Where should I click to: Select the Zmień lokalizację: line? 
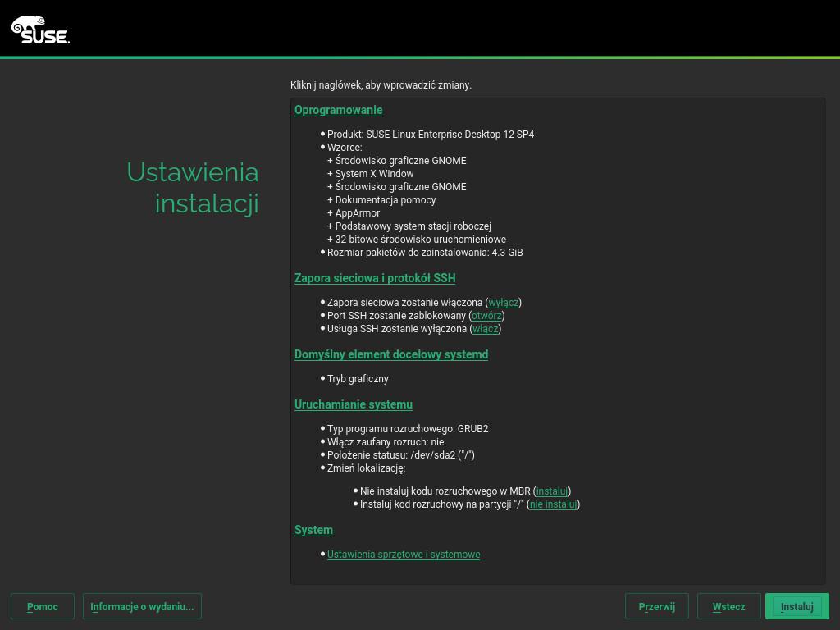pos(367,468)
